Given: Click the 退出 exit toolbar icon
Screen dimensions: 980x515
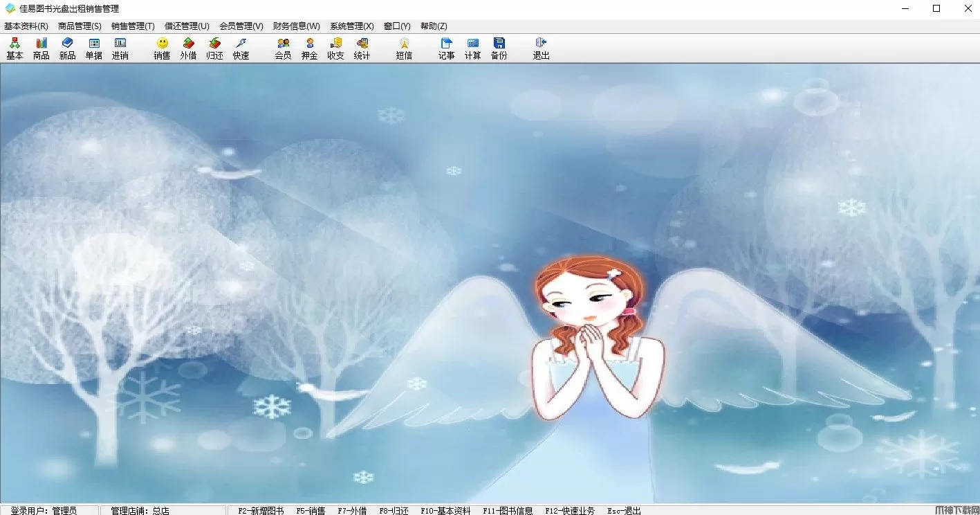Looking at the screenshot, I should click(541, 48).
